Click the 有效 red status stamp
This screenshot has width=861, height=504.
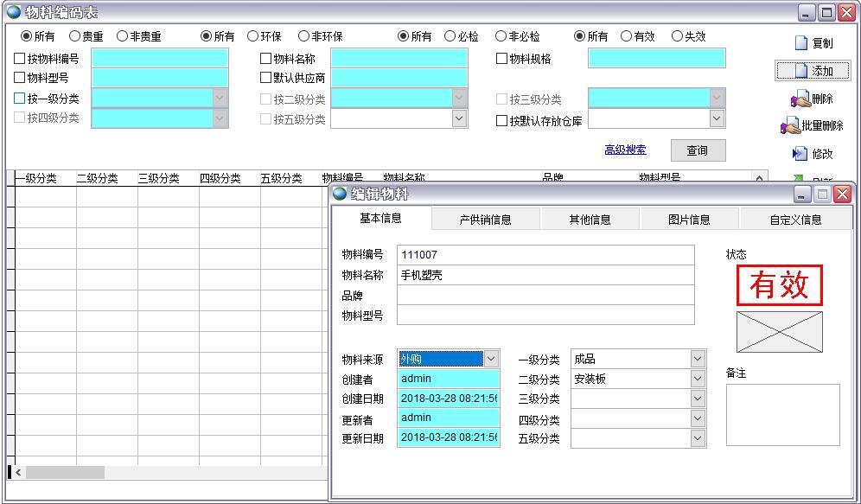pyautogui.click(x=779, y=285)
